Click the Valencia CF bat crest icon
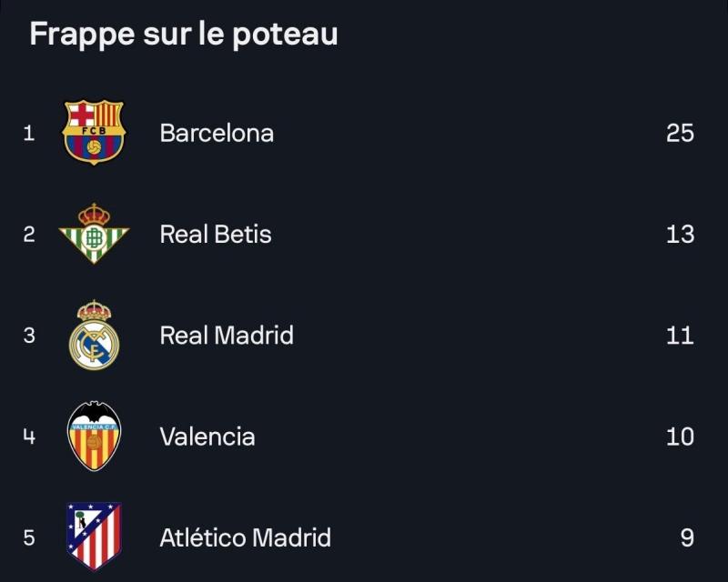Viewport: 728px width, 582px height. (94, 436)
